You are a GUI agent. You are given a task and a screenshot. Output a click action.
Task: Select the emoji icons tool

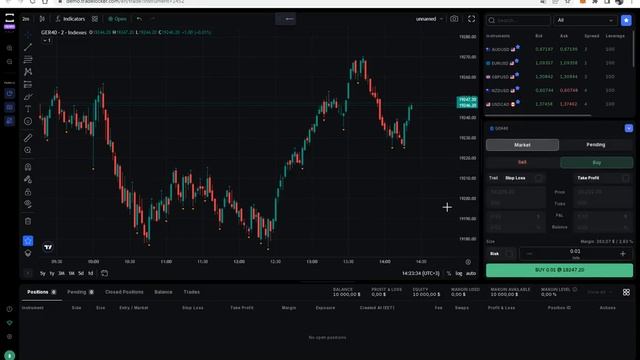click(x=28, y=121)
